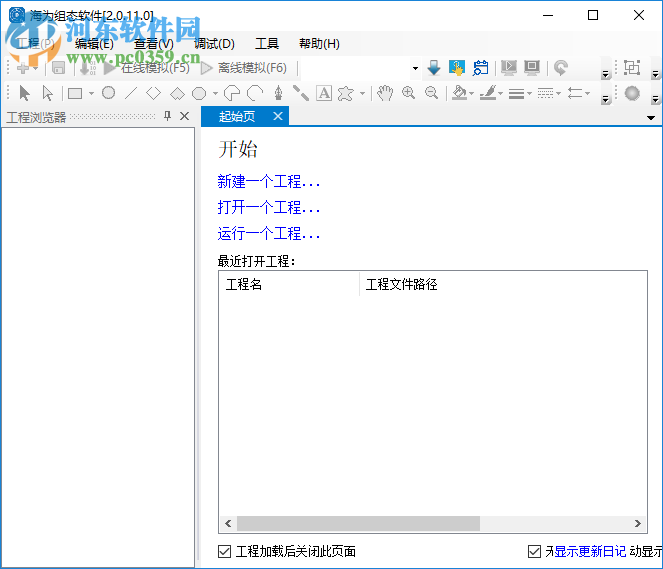Toggle the checkbox beside 显示更新日记
This screenshot has width=663, height=569.
[x=534, y=552]
